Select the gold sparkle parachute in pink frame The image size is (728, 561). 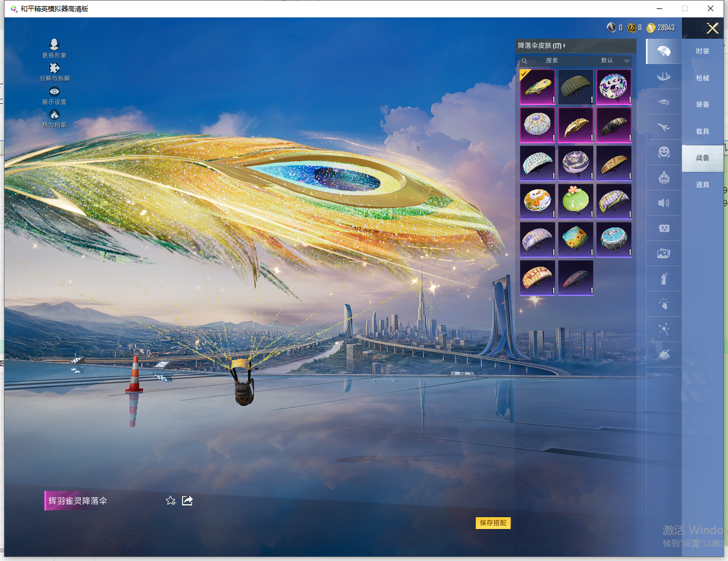(576, 125)
